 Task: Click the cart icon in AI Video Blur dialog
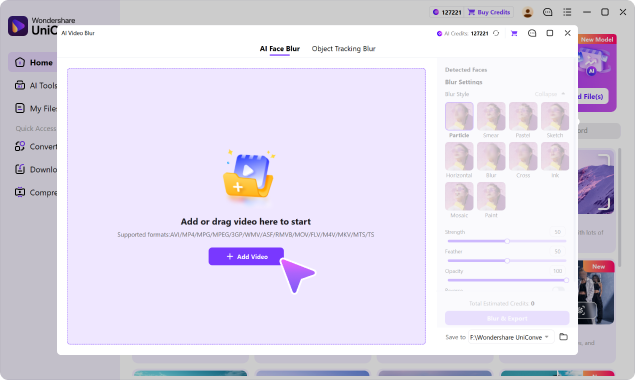tap(514, 33)
